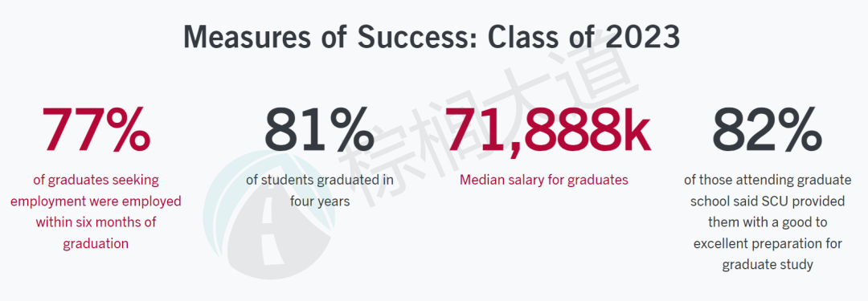
Task: Click the 81% graduation statistic
Action: coord(319,130)
